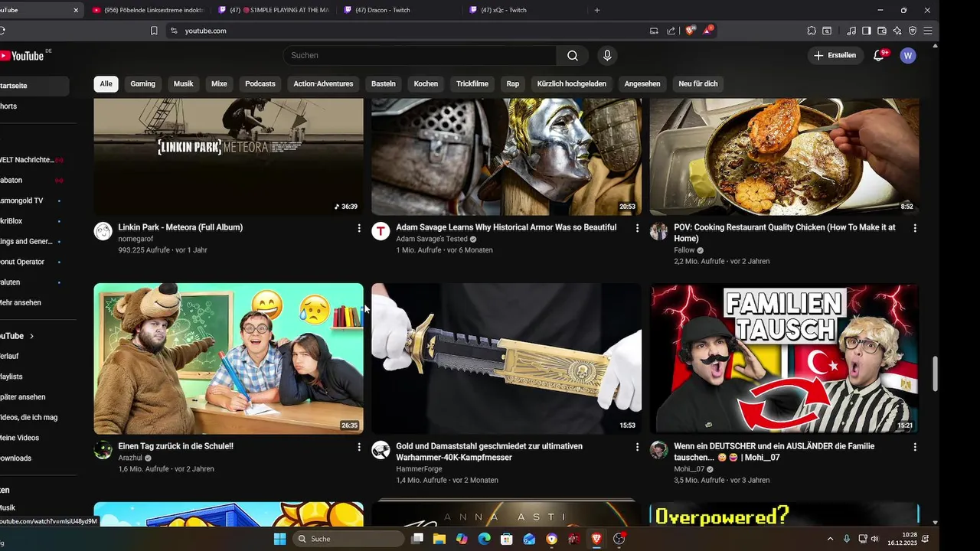Open the account avatar W menu

tap(908, 55)
